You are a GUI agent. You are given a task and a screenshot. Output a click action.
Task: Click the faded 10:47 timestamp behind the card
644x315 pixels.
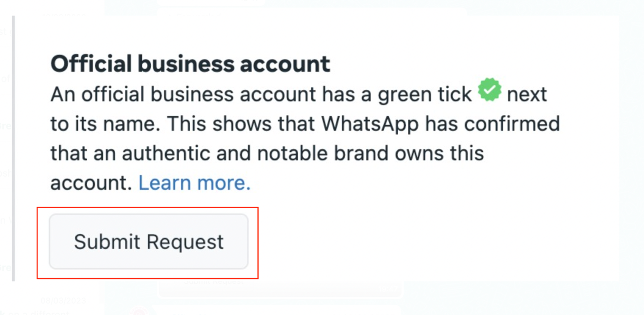tap(388, 289)
